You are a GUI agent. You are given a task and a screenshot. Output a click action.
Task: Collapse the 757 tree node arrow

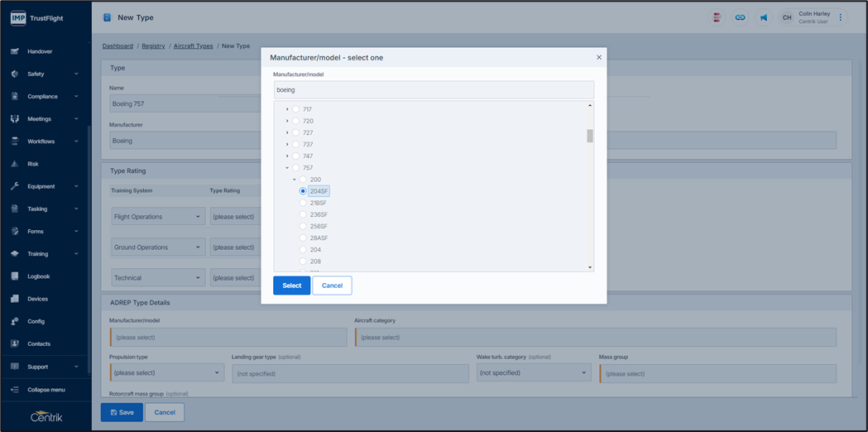click(x=287, y=168)
